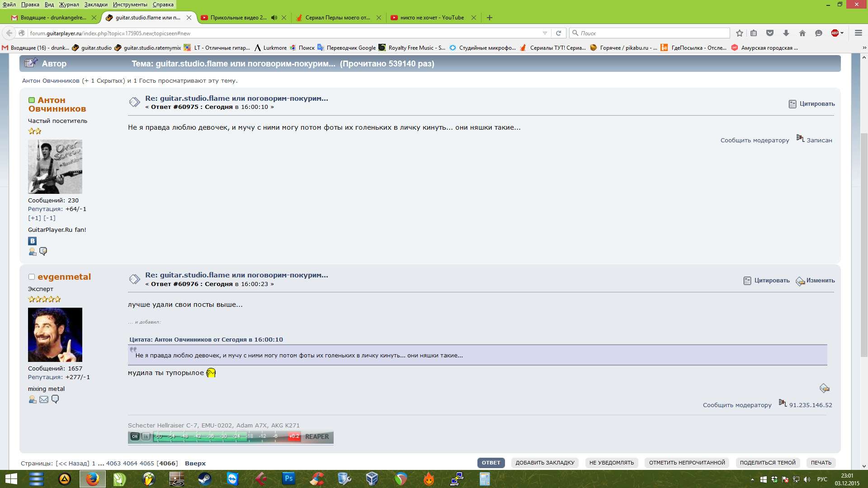Click the page vertical scrollbar thumb
Image resolution: width=868 pixels, height=488 pixels.
click(x=864, y=244)
